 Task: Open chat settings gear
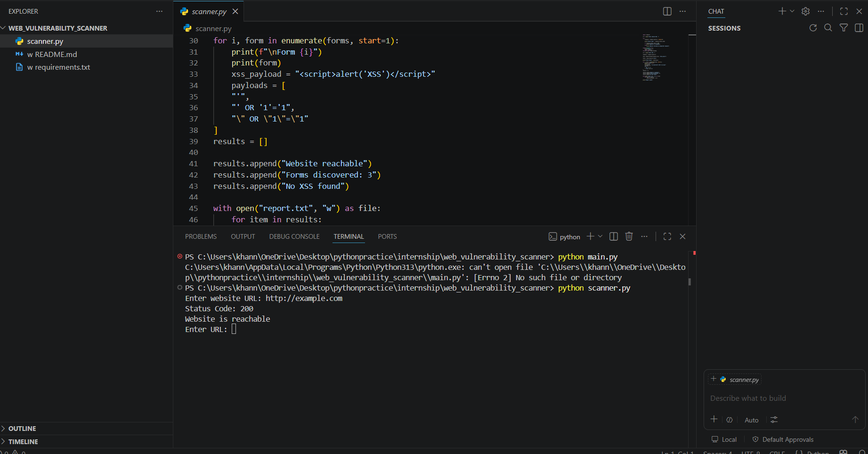point(806,11)
